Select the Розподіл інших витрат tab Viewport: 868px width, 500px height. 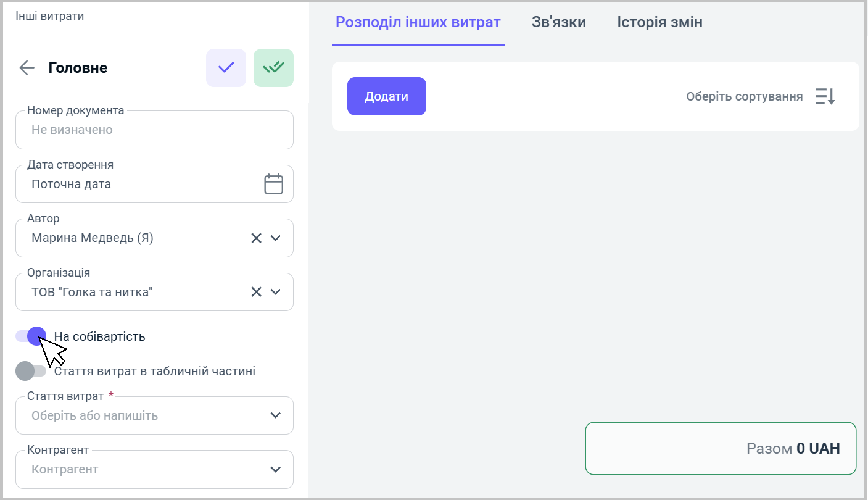418,23
